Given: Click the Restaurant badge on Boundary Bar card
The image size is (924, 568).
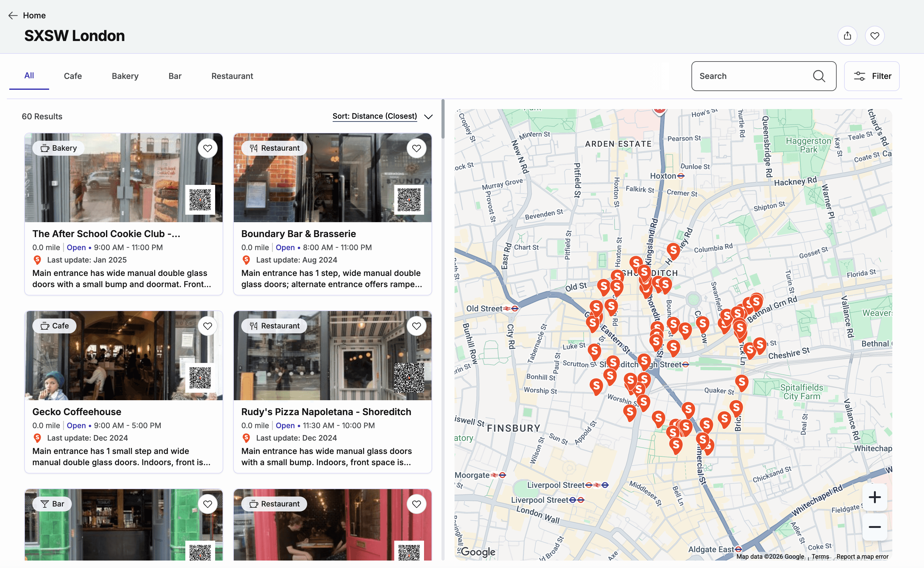Looking at the screenshot, I should [x=274, y=148].
